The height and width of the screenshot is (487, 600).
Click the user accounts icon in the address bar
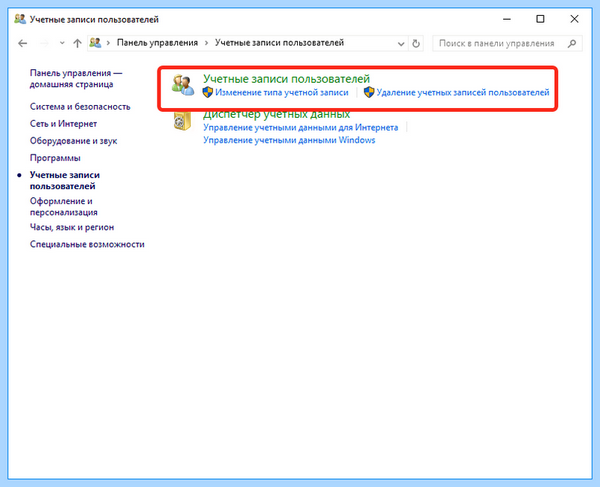[x=95, y=43]
